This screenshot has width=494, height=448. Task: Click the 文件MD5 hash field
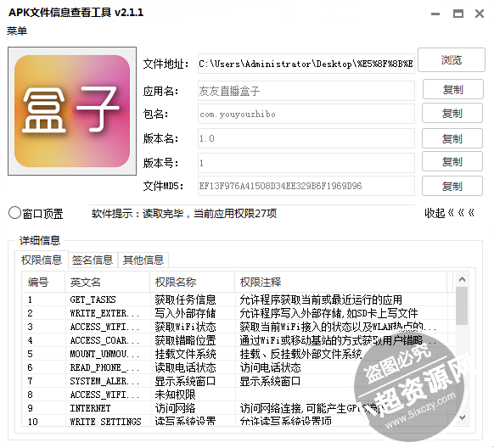point(306,186)
